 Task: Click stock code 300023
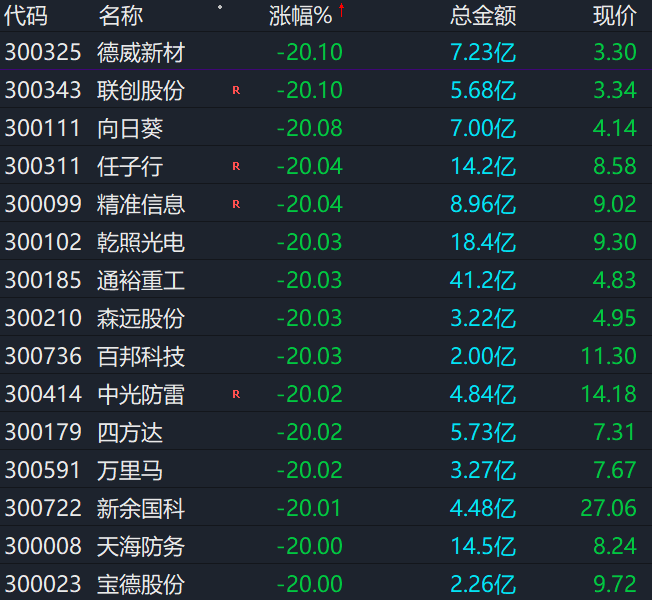click(x=43, y=584)
